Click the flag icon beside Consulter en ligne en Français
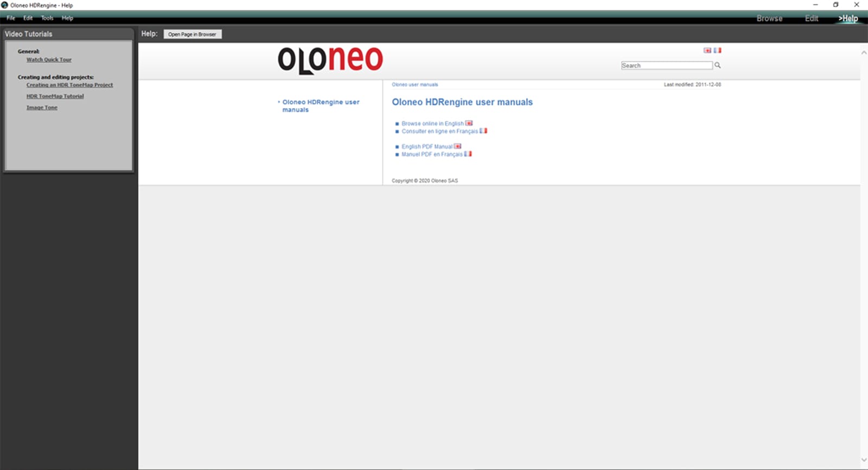This screenshot has height=470, width=868. point(483,131)
